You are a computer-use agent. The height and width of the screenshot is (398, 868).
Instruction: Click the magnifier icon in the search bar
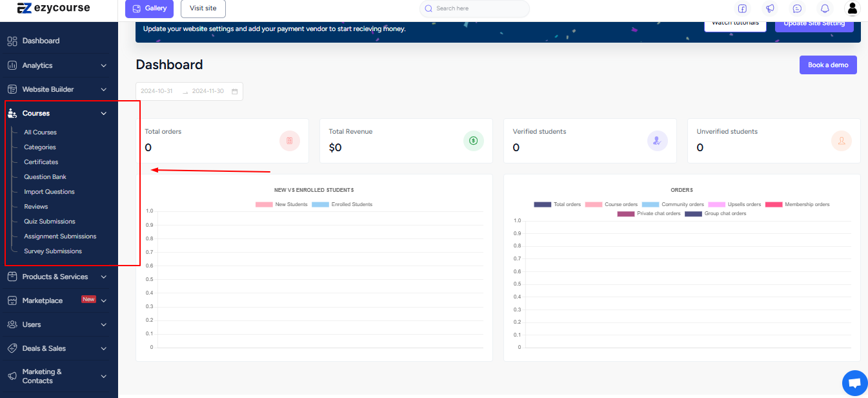coord(429,8)
